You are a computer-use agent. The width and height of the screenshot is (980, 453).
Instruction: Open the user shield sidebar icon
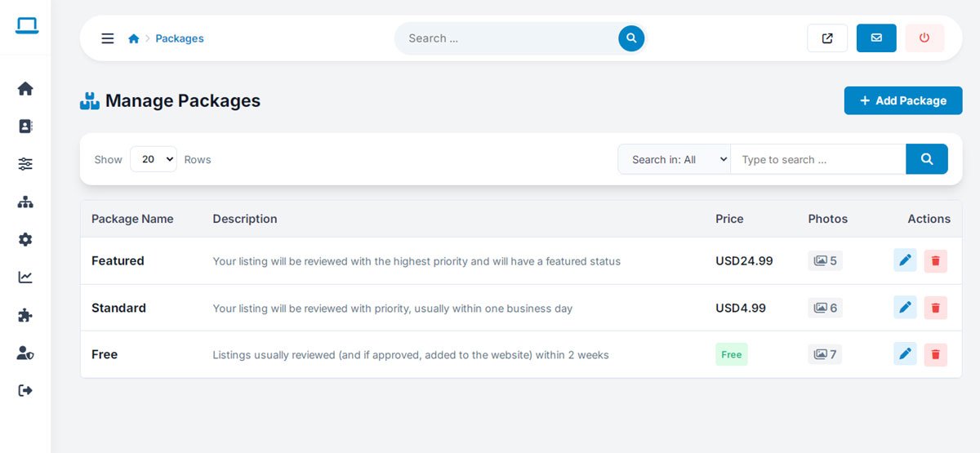(25, 353)
